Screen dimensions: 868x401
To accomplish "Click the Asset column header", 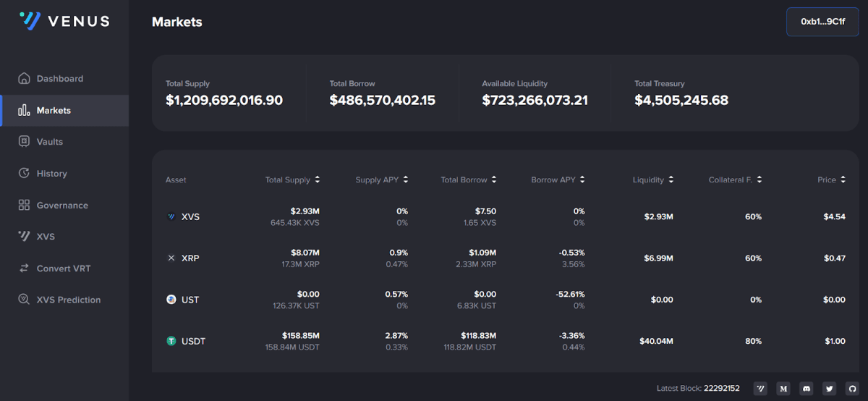I will [176, 180].
